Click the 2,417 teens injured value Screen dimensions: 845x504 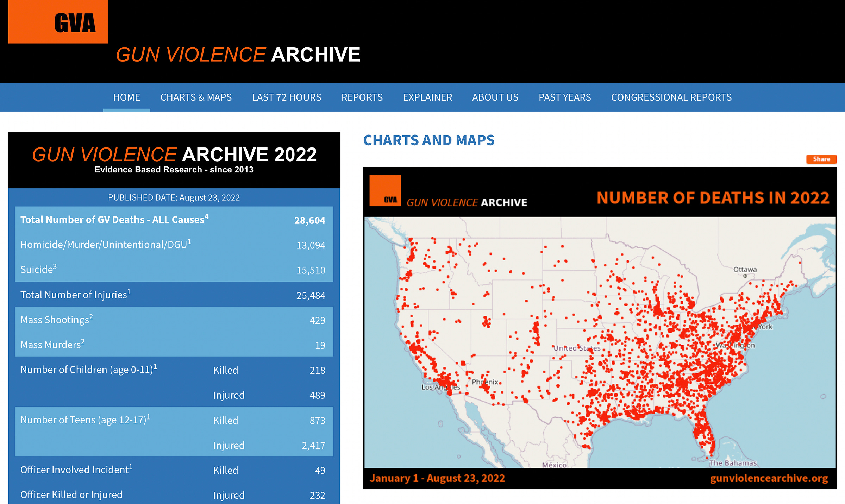coord(313,446)
